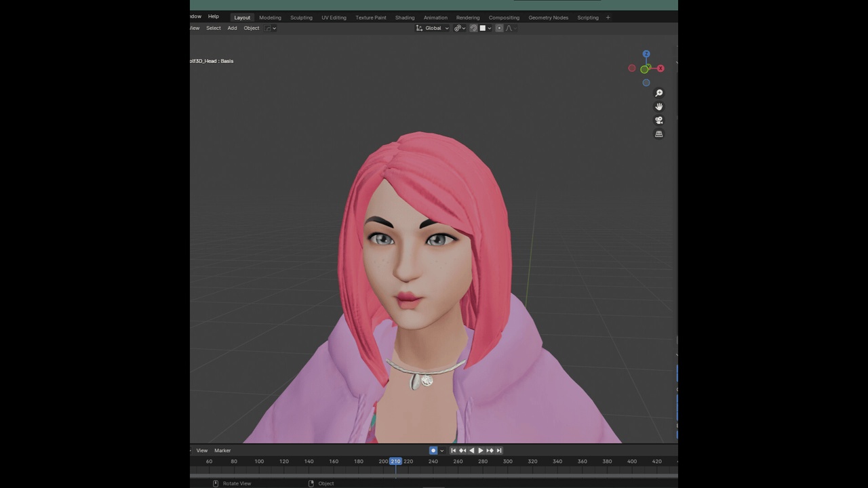
Task: Click frame 300 on the timeline ruler
Action: [x=507, y=462]
